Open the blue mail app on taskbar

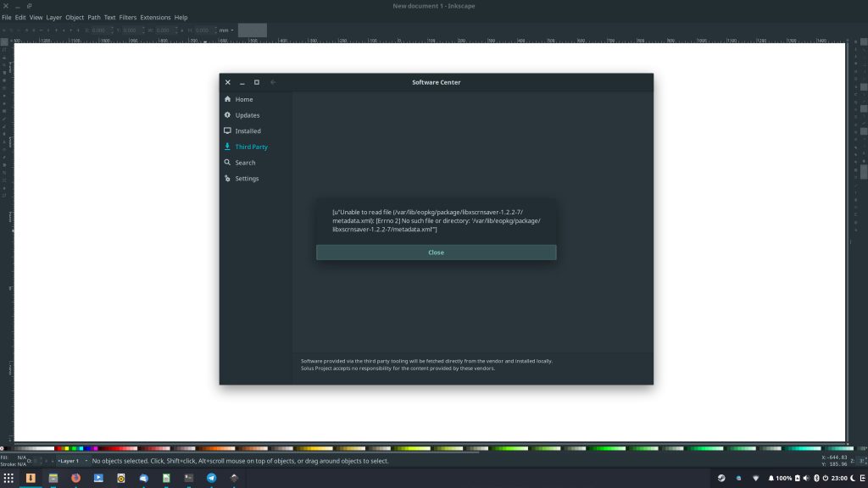click(143, 478)
